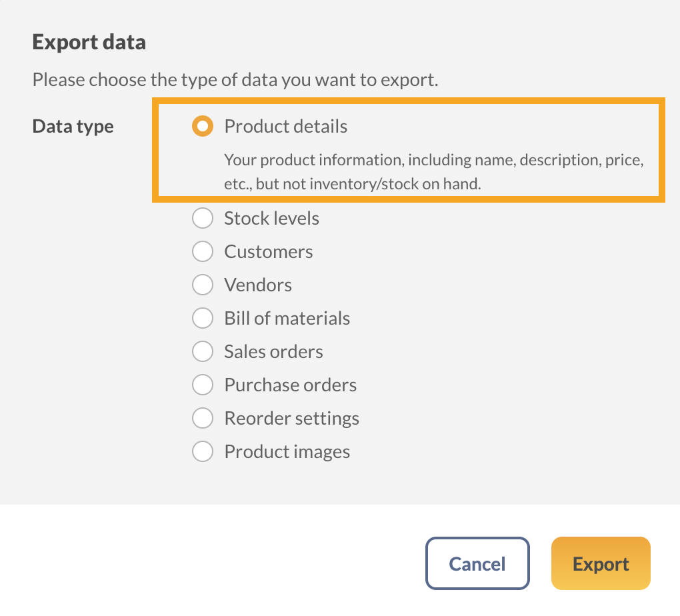The height and width of the screenshot is (616, 680).
Task: Cancel the export dialog
Action: [477, 563]
